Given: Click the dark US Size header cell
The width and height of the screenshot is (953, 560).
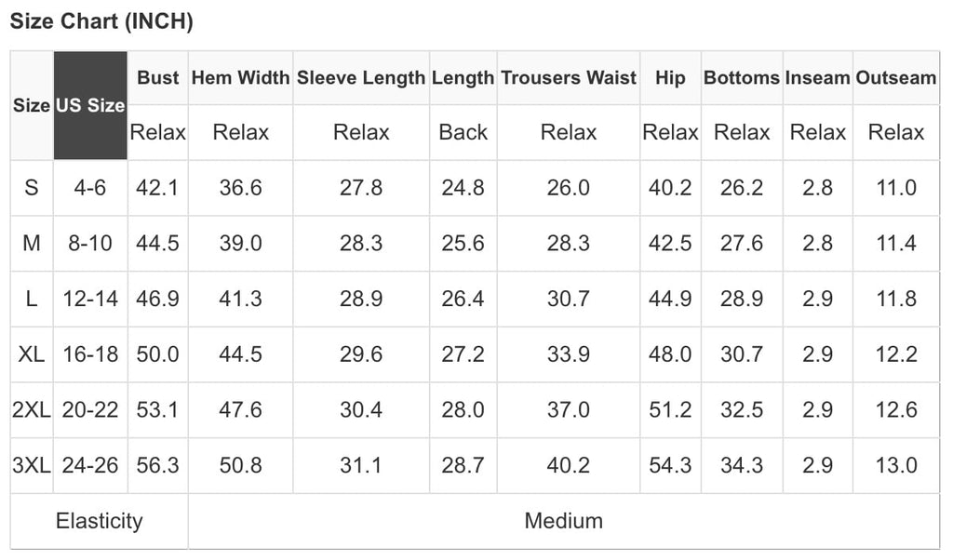Looking at the screenshot, I should click(x=90, y=105).
